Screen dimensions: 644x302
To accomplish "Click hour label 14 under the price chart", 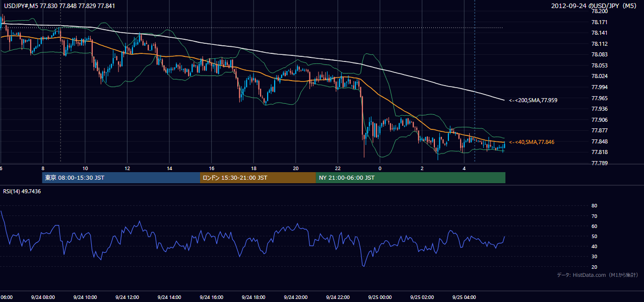I will coord(169,168).
